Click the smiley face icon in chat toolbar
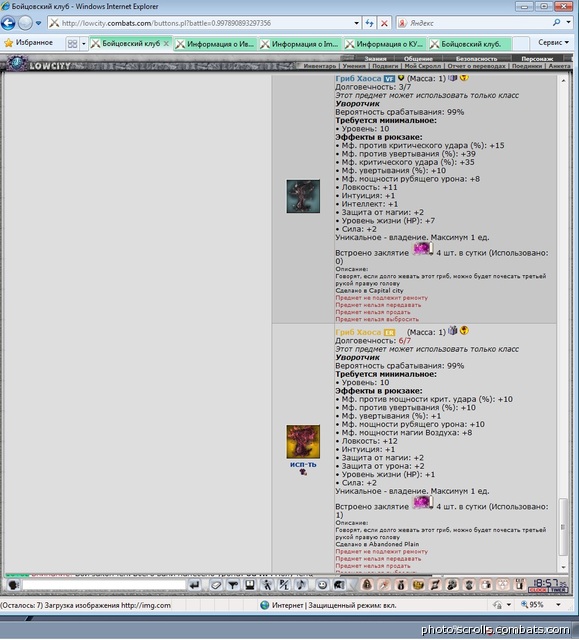This screenshot has height=640, width=579. pyautogui.click(x=322, y=585)
